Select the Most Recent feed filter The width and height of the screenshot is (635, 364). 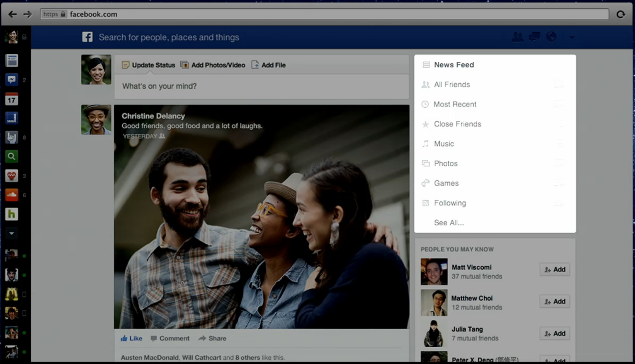[455, 104]
